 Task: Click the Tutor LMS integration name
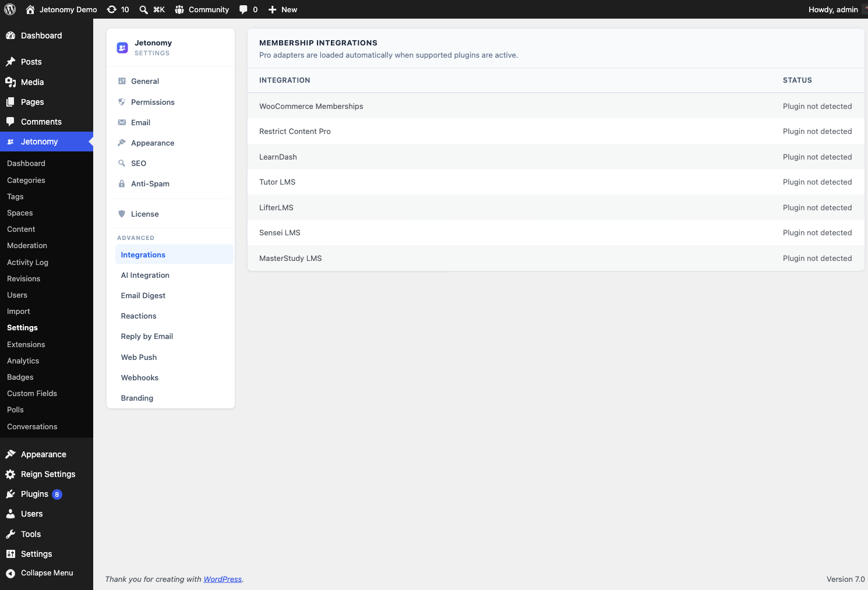coord(277,182)
